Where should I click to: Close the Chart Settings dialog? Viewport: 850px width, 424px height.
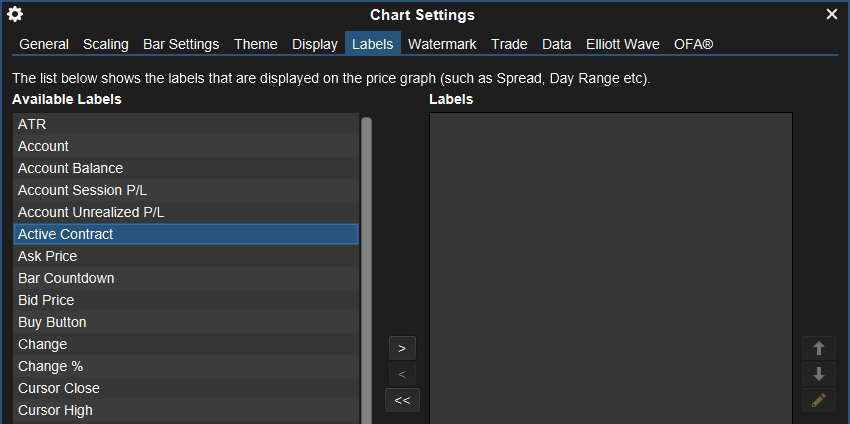pyautogui.click(x=832, y=14)
